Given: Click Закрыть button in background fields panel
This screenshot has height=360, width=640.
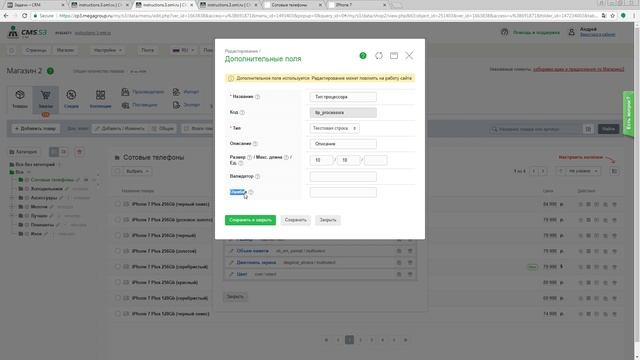Looking at the screenshot, I should point(235,297).
